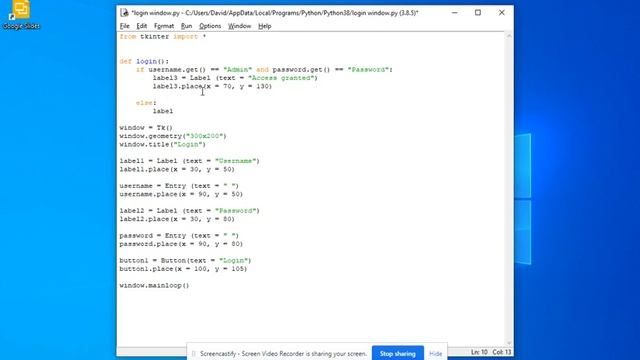
Task: Open the Options menu
Action: [x=210, y=26]
